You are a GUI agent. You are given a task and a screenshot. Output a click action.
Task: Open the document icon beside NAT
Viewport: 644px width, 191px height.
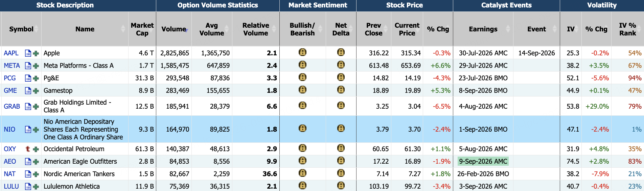(x=28, y=174)
